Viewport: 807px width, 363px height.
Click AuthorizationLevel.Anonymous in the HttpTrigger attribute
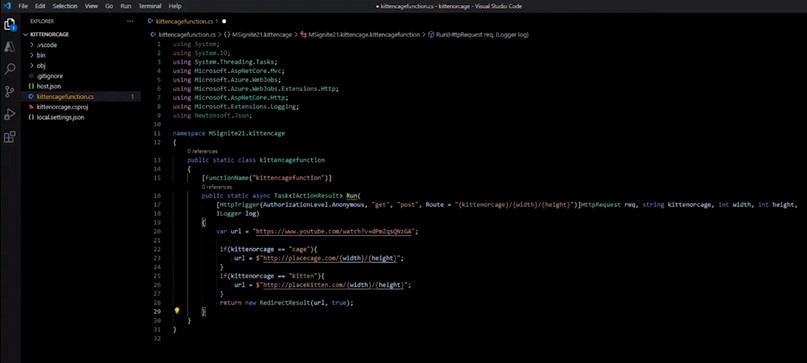(314, 204)
